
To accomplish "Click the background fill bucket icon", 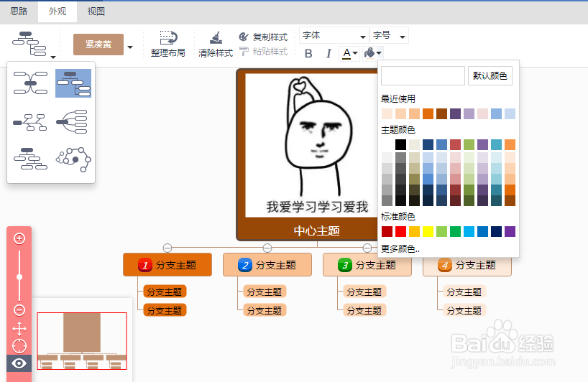I will pos(369,53).
